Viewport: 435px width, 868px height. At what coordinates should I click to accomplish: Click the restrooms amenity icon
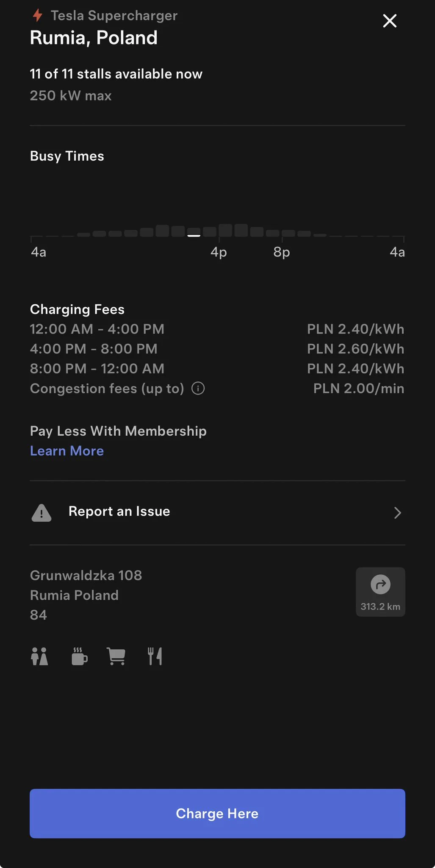[x=39, y=657]
